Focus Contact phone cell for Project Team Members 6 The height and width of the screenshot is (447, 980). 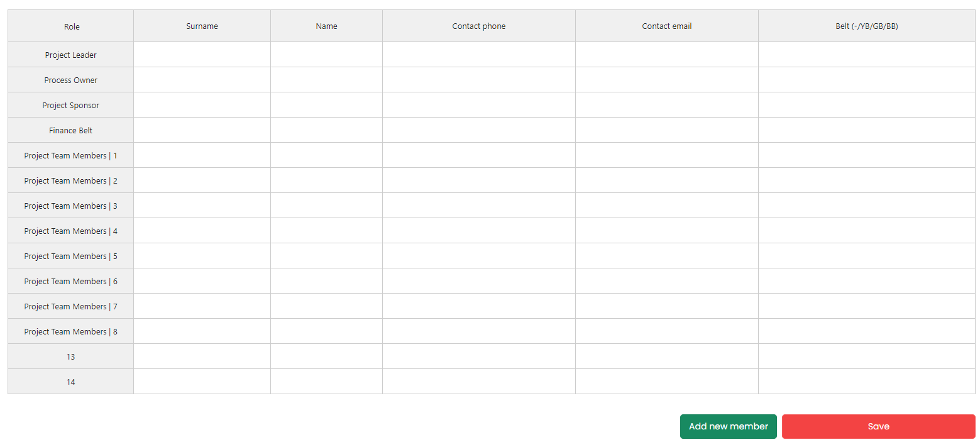point(479,281)
